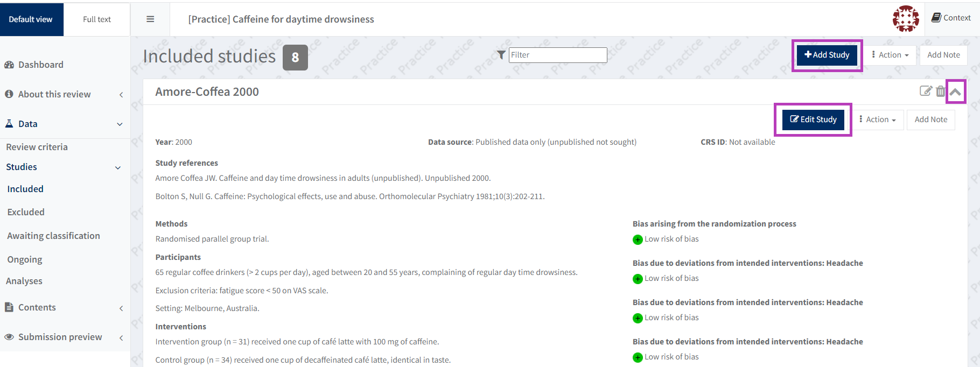
Task: Select the Default view tab
Action: pos(31,19)
